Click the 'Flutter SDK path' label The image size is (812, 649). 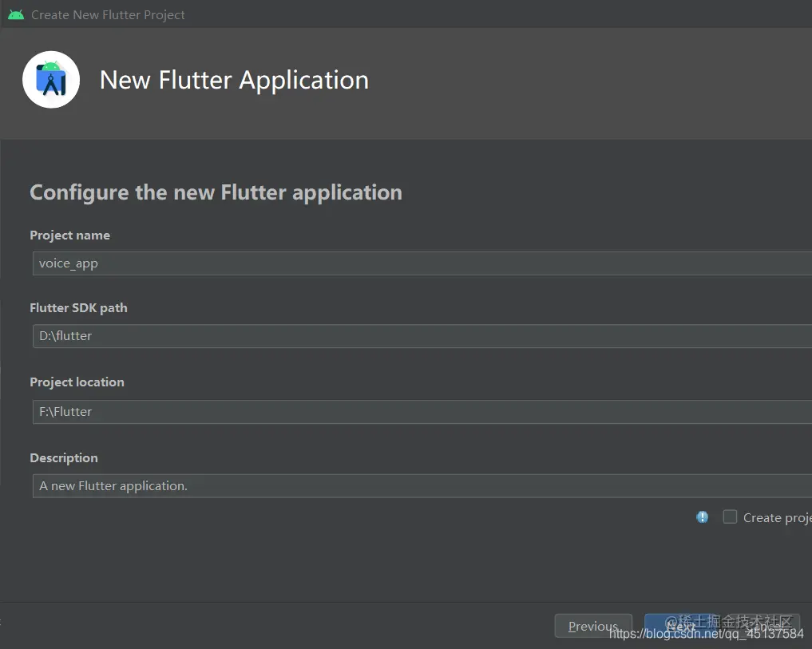pyautogui.click(x=79, y=307)
